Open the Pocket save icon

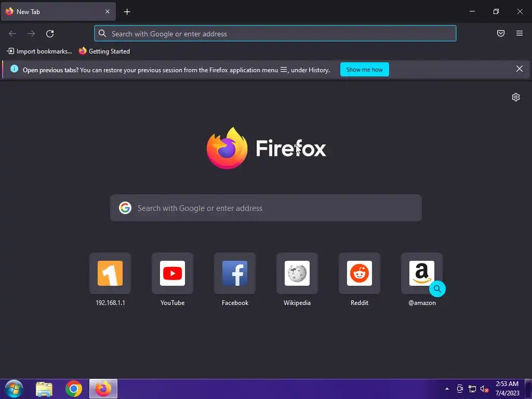(501, 33)
